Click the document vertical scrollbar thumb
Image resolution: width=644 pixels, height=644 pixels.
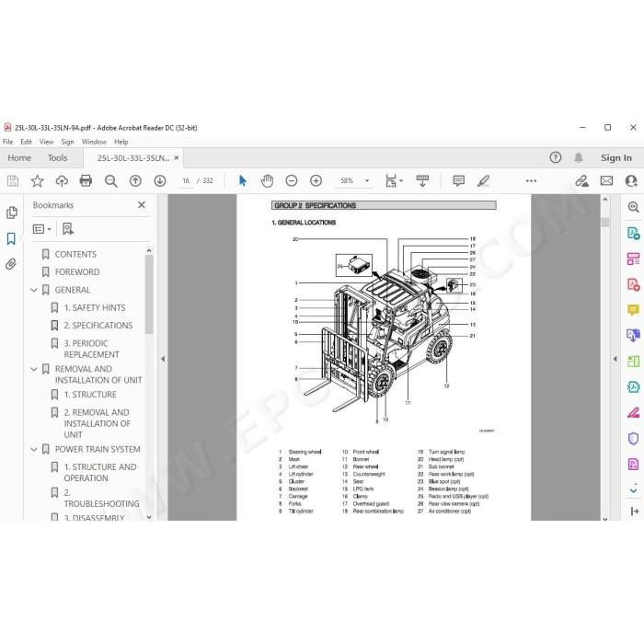[x=605, y=223]
